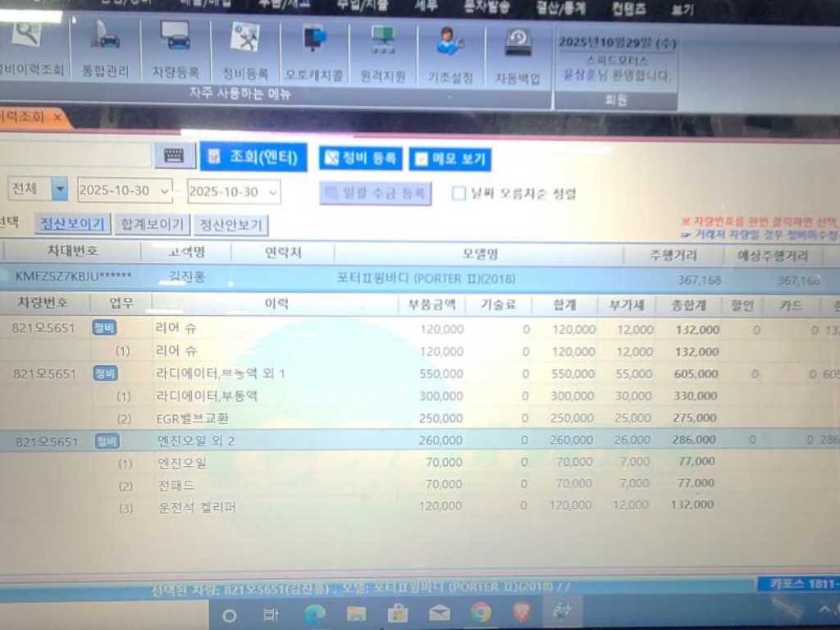840x630 pixels.
Task: Close the 이력조회 tab
Action: pyautogui.click(x=57, y=117)
